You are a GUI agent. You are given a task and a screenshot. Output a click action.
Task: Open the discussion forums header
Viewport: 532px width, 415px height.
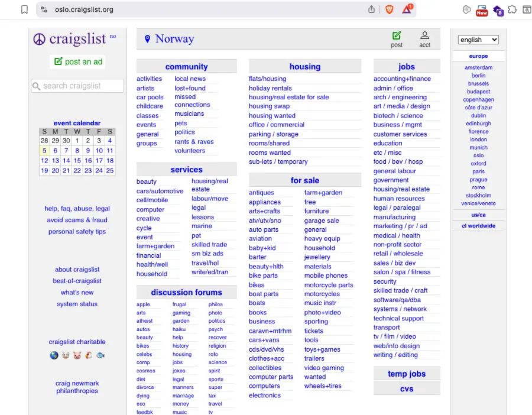click(186, 292)
